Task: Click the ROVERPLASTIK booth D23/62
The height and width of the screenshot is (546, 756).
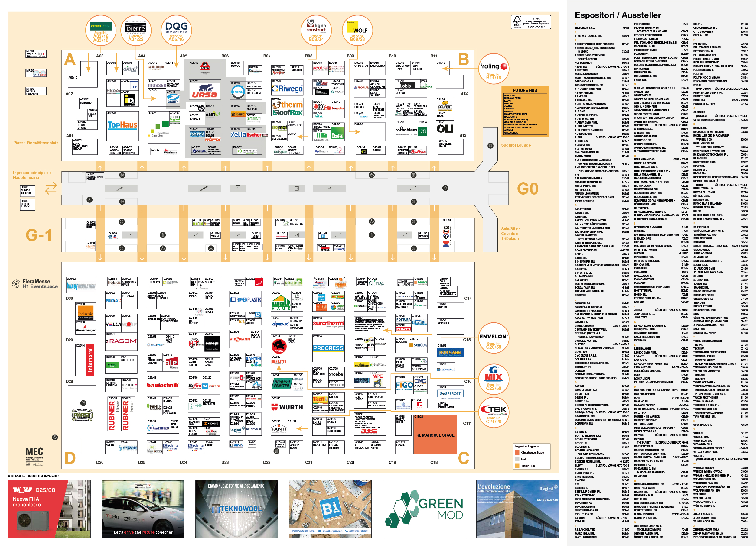Action: tap(246, 299)
